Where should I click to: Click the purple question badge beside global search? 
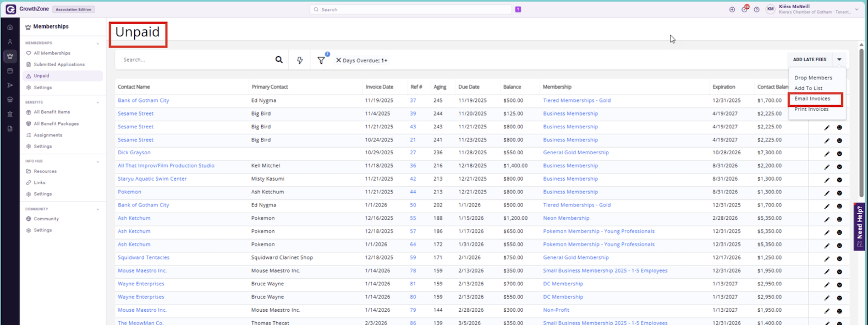pyautogui.click(x=518, y=9)
